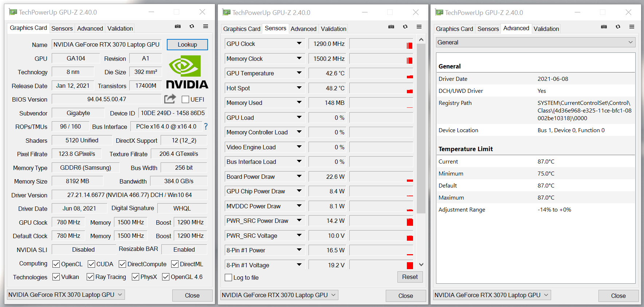Open PWR_SRC Voltage sensor dropdown arrow
This screenshot has width=644, height=307.
pyautogui.click(x=299, y=235)
